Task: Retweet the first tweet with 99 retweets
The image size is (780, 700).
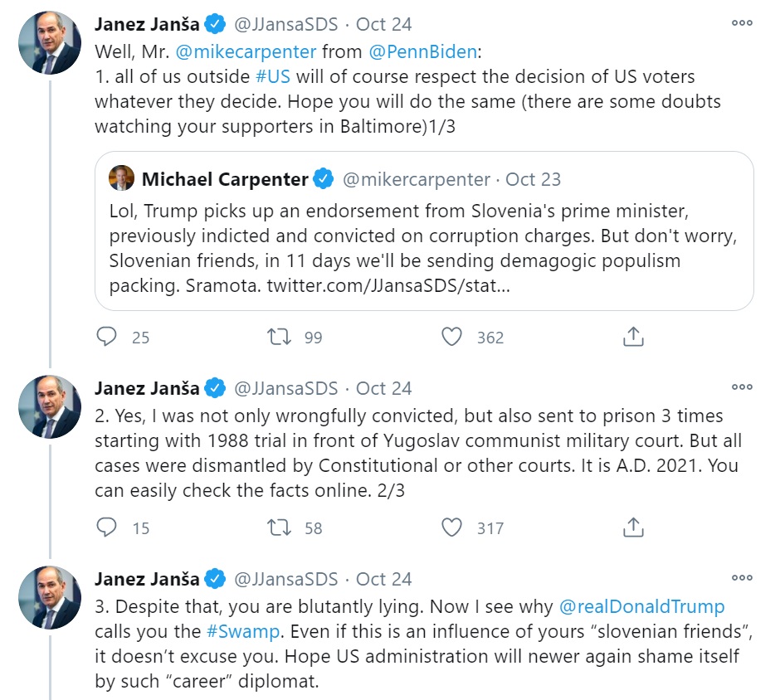Action: (x=278, y=337)
